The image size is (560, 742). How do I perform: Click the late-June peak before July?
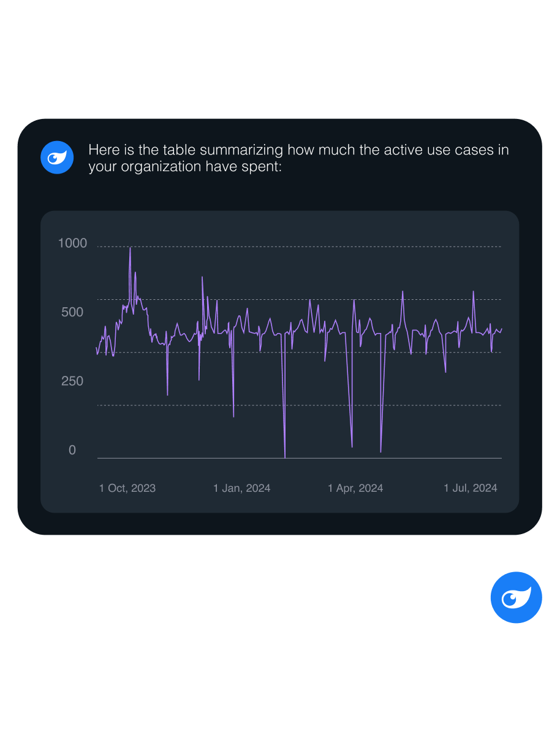[473, 291]
